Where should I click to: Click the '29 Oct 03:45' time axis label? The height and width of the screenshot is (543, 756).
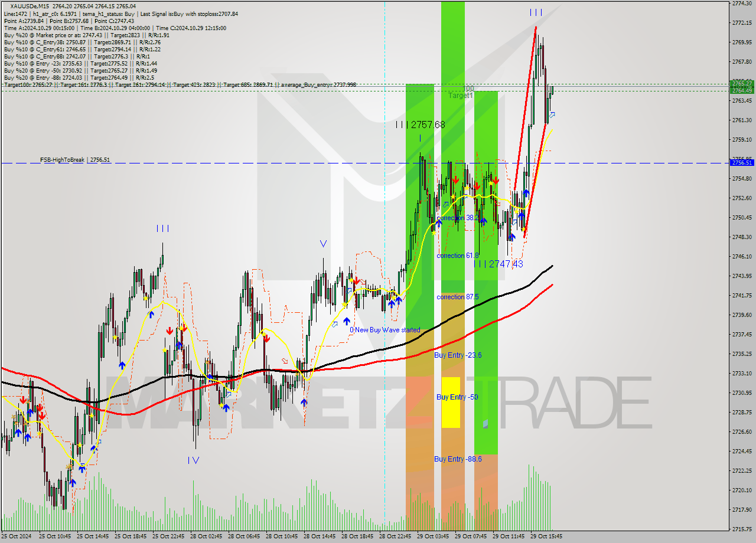433,537
